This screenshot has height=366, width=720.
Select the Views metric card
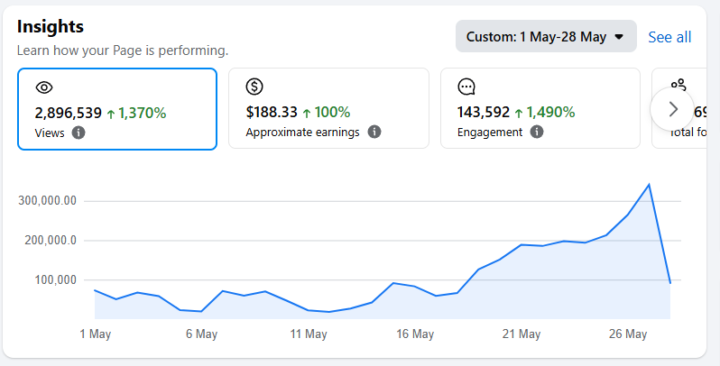tap(117, 109)
